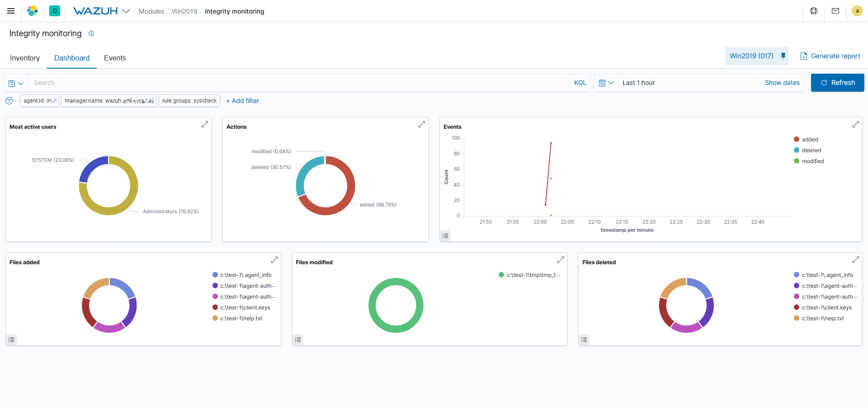Toggle legend in the Events chart
This screenshot has height=407, width=868.
click(445, 236)
